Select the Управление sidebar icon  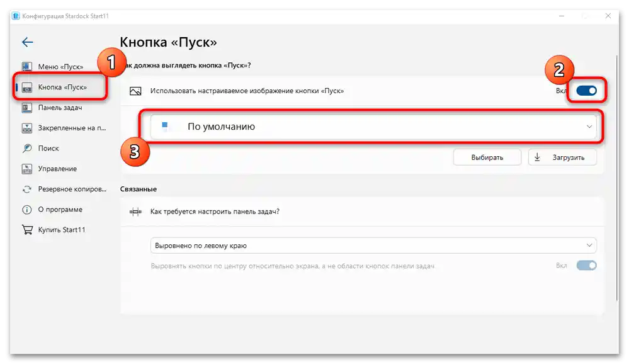26,168
